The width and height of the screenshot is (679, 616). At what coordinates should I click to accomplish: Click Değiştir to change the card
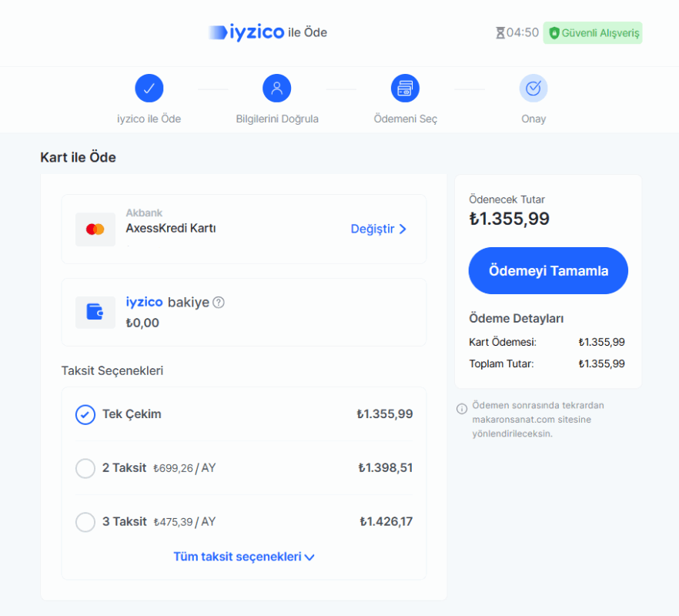click(x=379, y=229)
